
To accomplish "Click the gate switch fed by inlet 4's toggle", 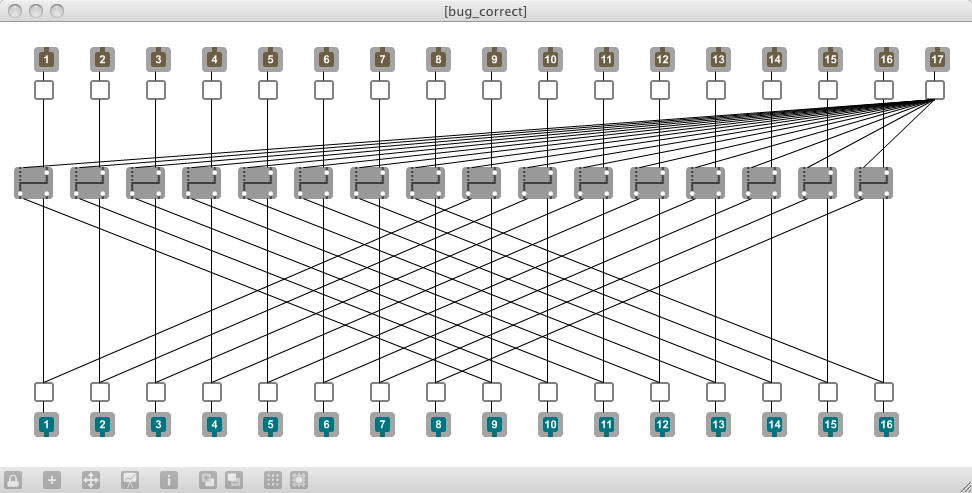I will click(x=201, y=182).
